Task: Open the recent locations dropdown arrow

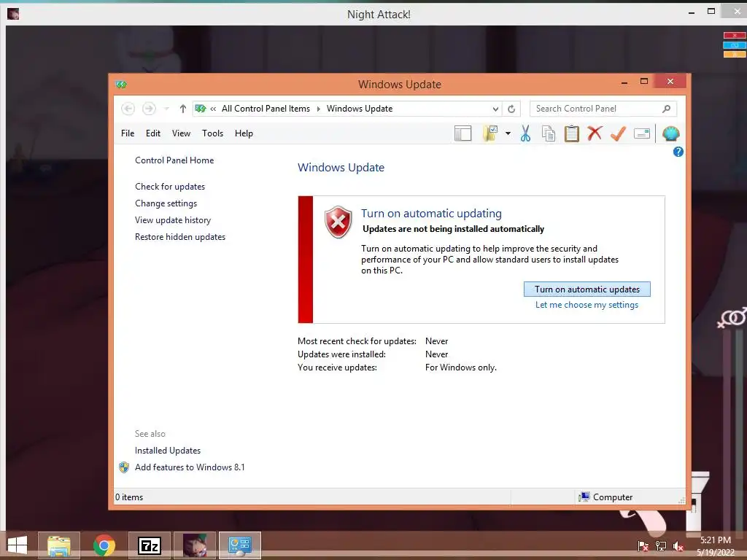Action: click(x=166, y=109)
